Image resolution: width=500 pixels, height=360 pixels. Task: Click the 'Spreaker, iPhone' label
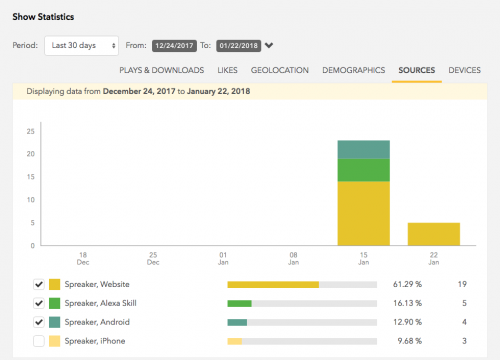pos(95,341)
